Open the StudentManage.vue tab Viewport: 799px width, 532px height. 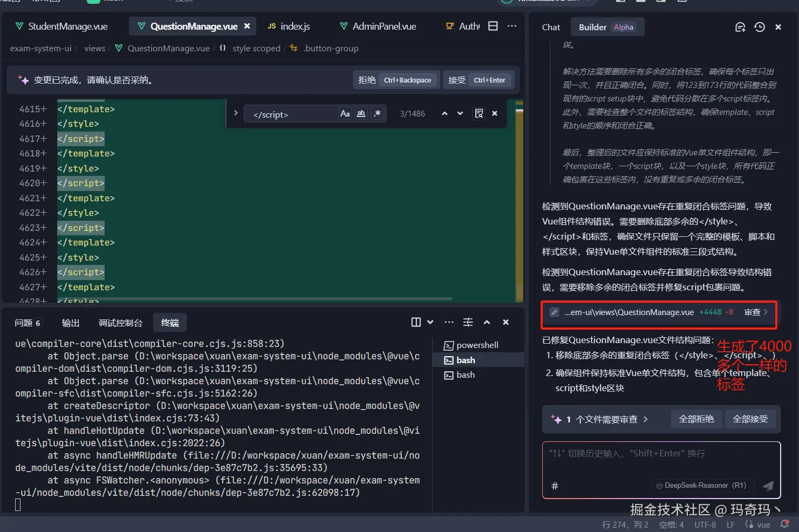(x=62, y=26)
